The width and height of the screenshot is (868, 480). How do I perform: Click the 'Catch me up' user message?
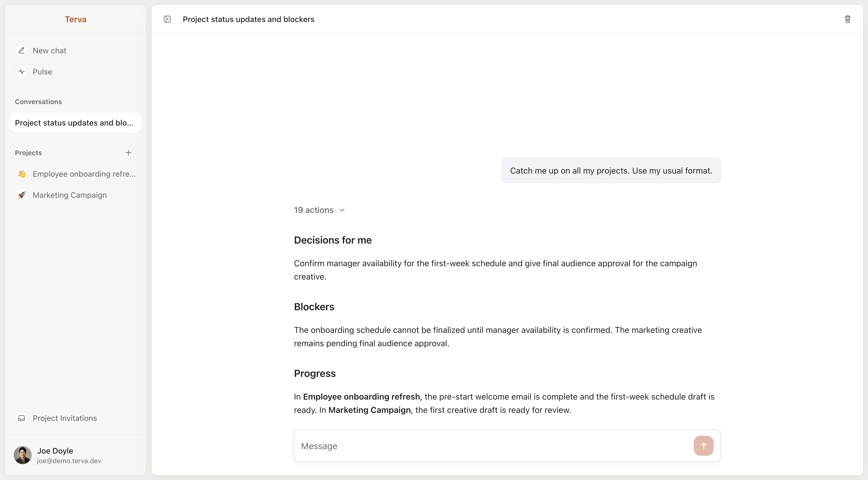611,170
